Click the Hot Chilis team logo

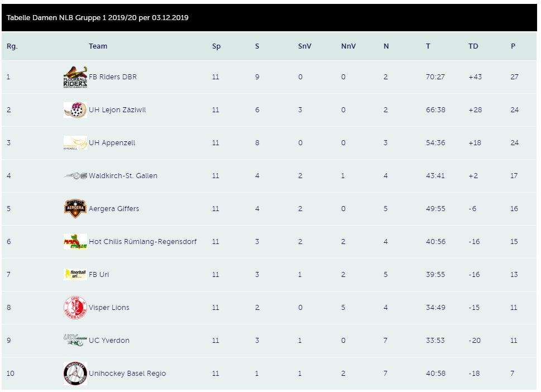coord(75,242)
